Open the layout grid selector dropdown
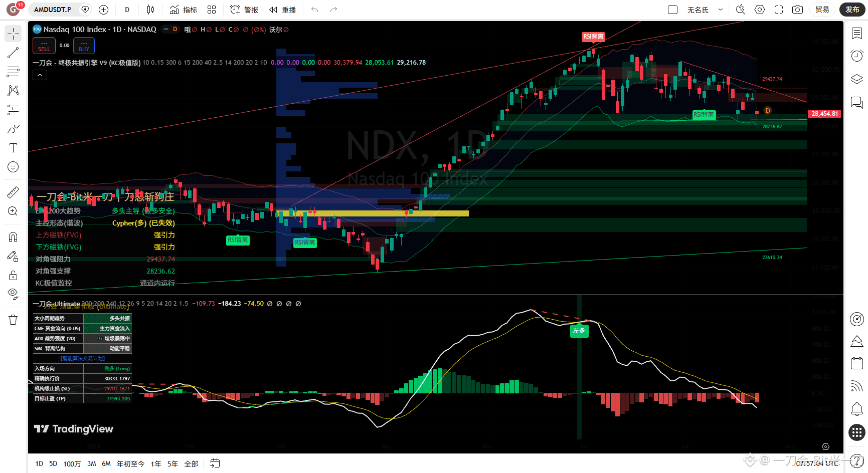Viewport: 868px width, 473px height. (x=212, y=10)
